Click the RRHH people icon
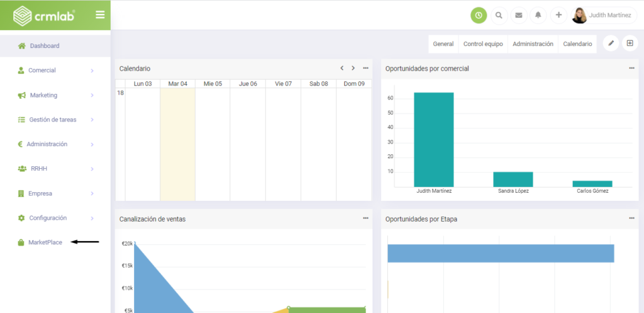 tap(22, 169)
